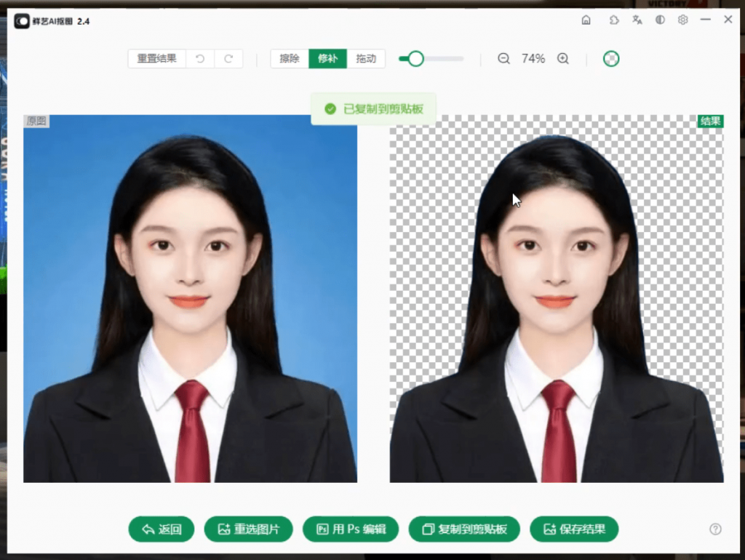The height and width of the screenshot is (560, 745).
Task: Adjust the brush size slider handle
Action: [x=415, y=58]
